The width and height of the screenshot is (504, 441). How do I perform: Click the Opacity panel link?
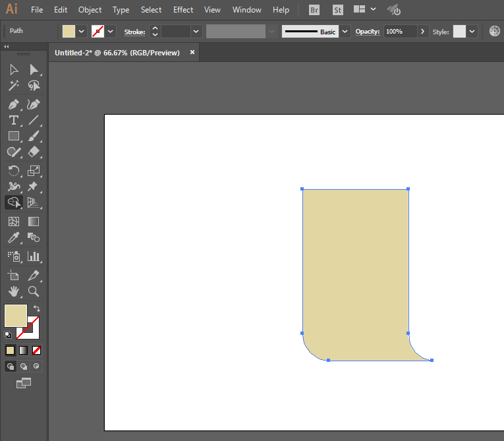[x=368, y=32]
